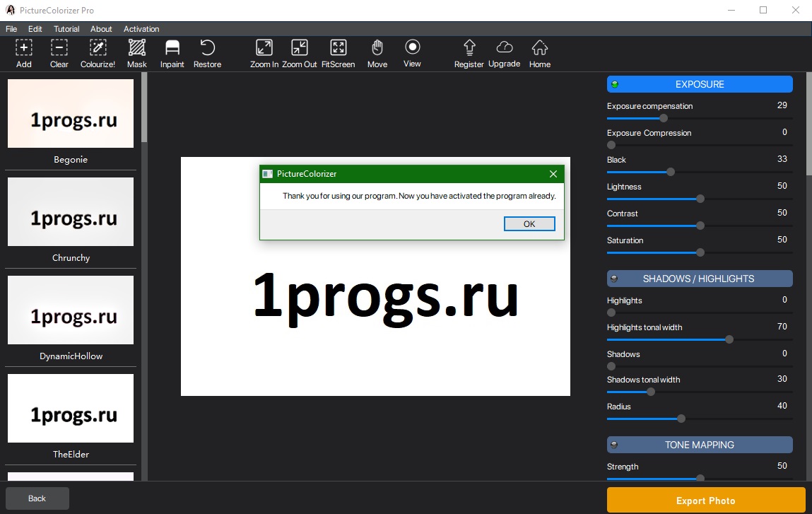Image resolution: width=812 pixels, height=514 pixels.
Task: Fit image with FitScreen icon
Action: (x=339, y=47)
